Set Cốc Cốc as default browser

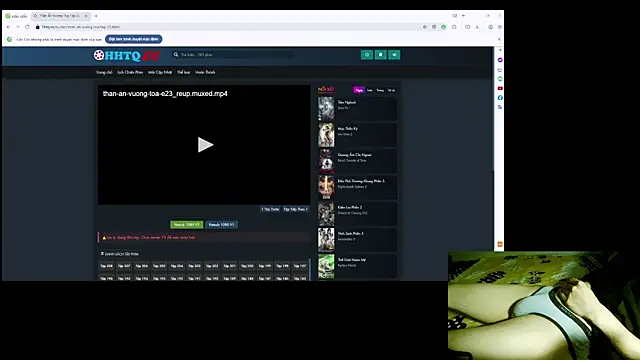point(133,39)
